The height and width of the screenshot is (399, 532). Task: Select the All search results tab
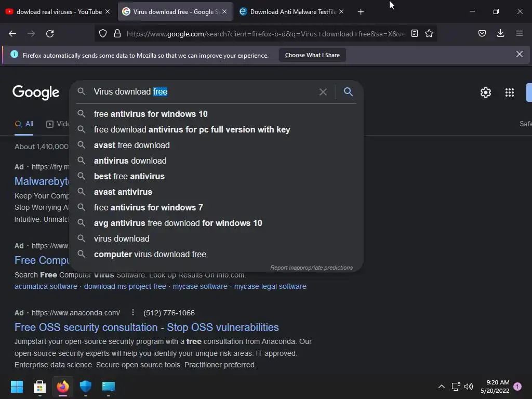point(24,124)
